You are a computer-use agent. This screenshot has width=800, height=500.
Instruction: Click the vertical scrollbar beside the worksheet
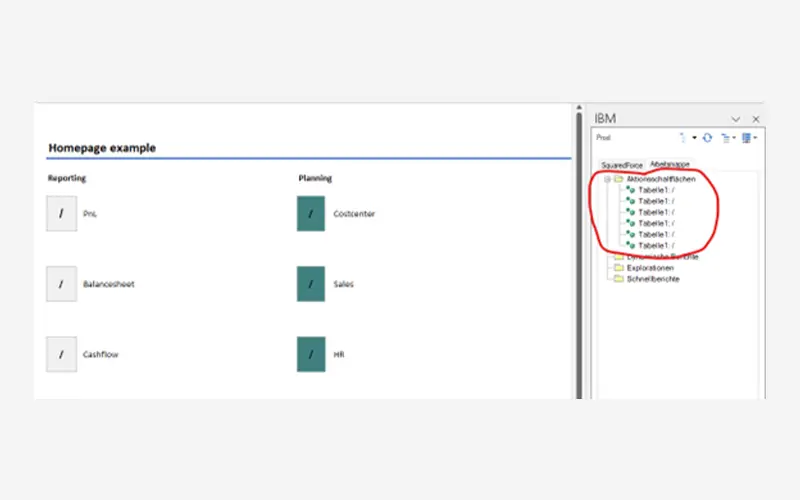(x=578, y=250)
